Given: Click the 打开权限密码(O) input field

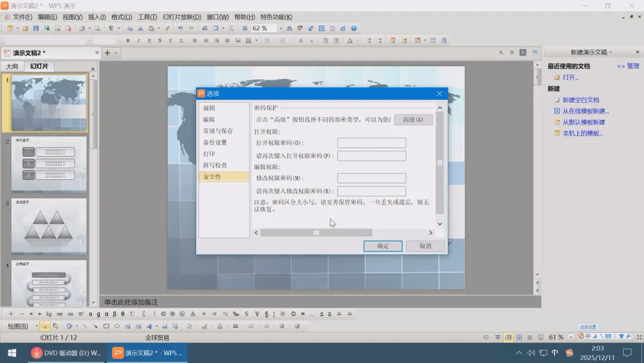Looking at the screenshot, I should [x=371, y=143].
